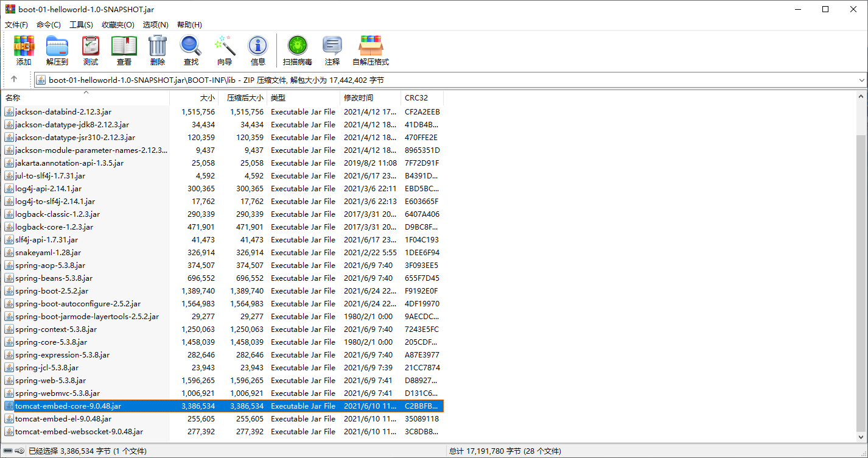Click the archive path address field
Screen dimensions: 868x458
450,80
